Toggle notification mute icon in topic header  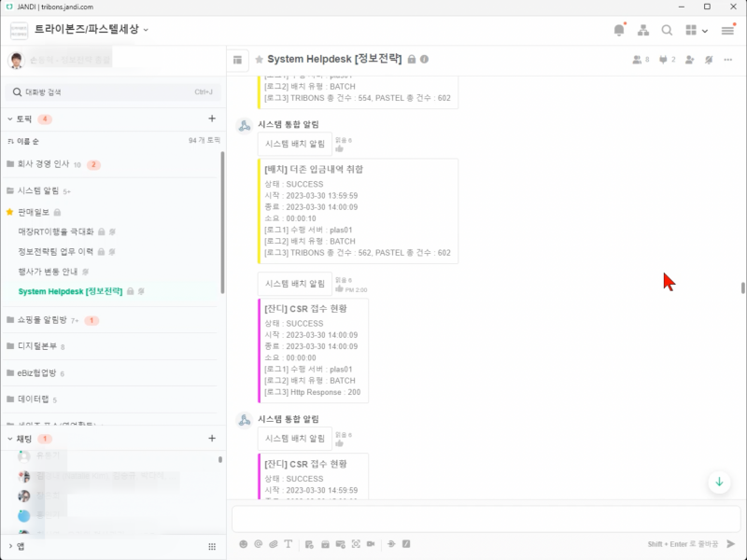(x=709, y=59)
